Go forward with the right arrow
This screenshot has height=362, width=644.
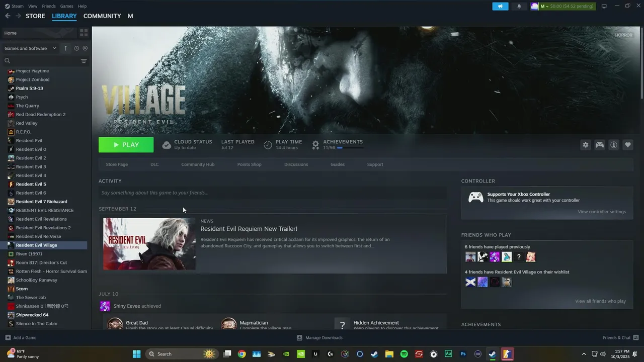point(18,16)
